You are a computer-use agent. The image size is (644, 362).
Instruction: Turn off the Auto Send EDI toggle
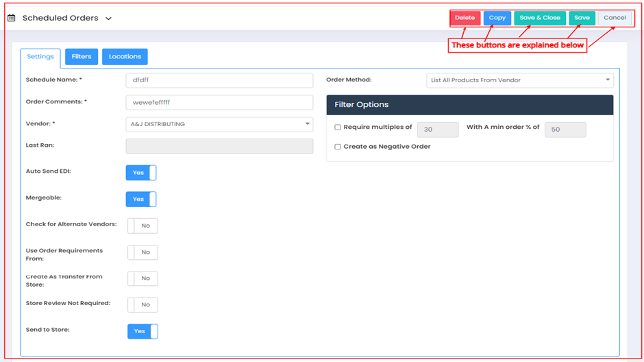(x=141, y=173)
